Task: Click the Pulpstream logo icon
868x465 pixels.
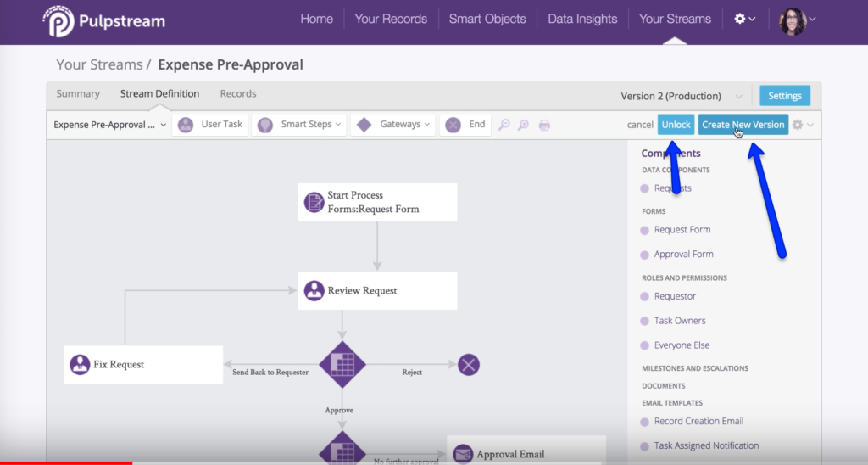Action: (x=58, y=21)
